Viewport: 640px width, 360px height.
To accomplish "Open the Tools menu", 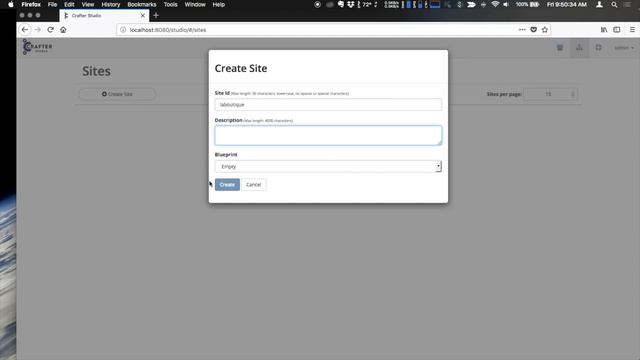I will click(171, 4).
